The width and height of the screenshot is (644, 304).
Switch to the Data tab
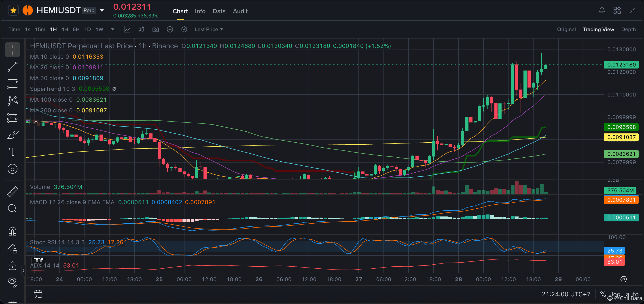[x=219, y=11]
